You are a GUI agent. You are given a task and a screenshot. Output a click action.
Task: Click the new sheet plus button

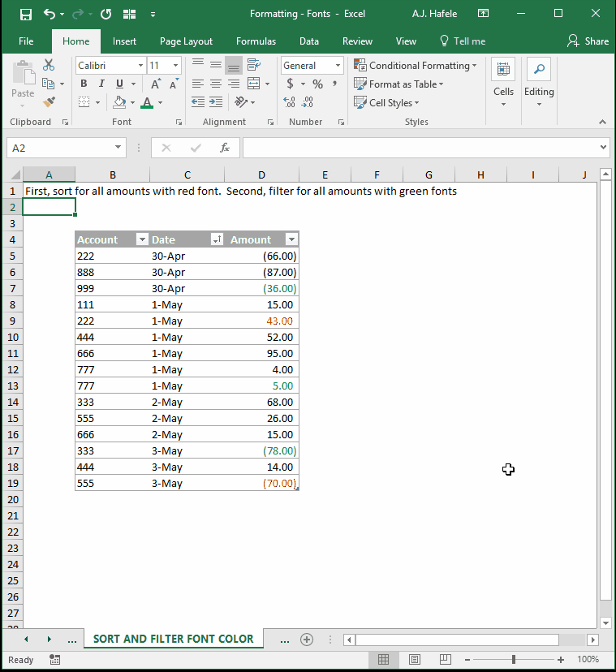[307, 640]
